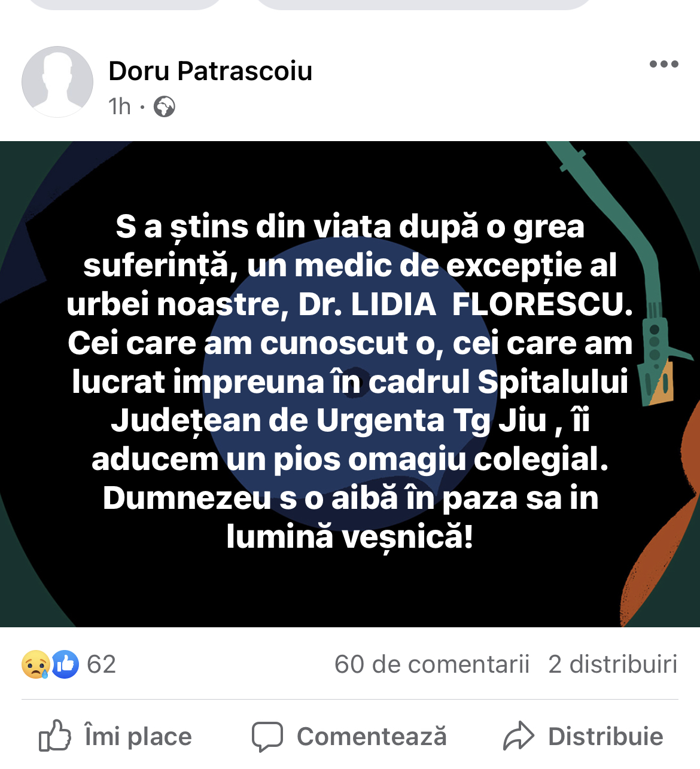The width and height of the screenshot is (700, 769).
Task: Expand the 60 de comentarii thread
Action: 432,664
